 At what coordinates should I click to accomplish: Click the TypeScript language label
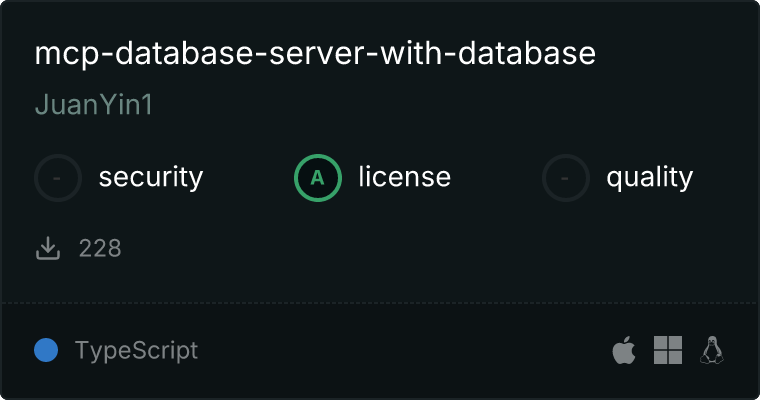[x=136, y=351]
